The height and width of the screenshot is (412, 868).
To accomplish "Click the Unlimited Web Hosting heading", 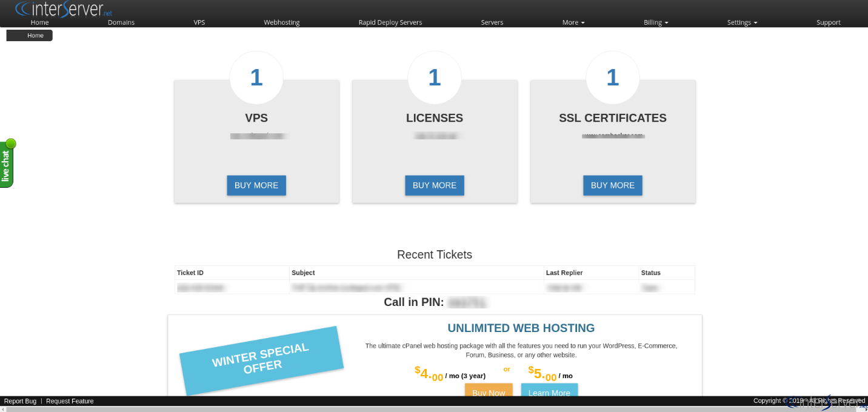I will click(521, 328).
